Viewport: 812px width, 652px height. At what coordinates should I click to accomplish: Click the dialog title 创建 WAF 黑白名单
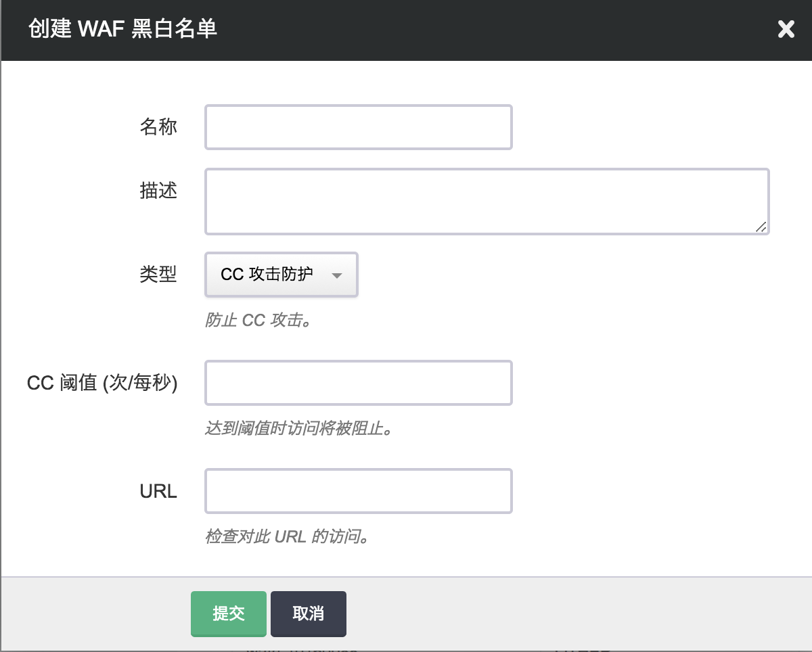pyautogui.click(x=122, y=30)
